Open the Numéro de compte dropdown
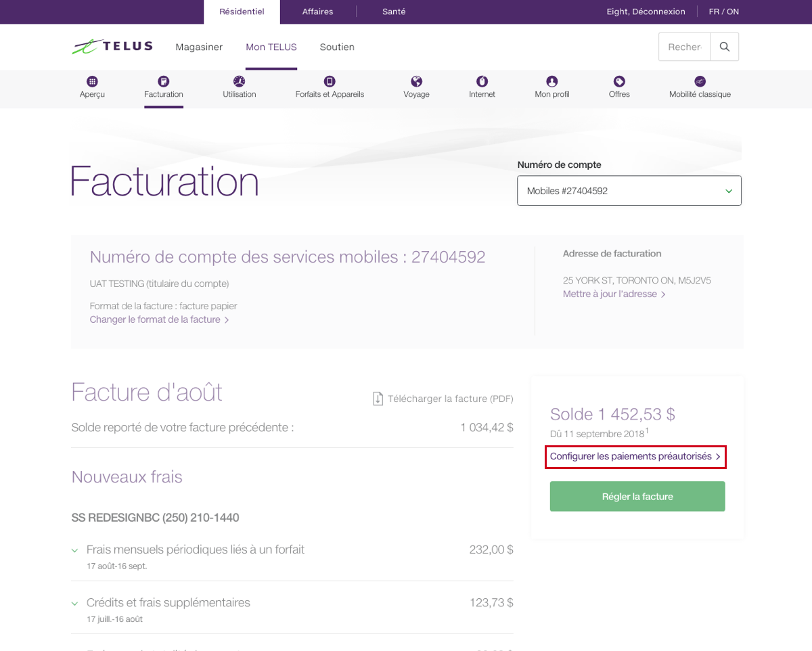 [629, 191]
